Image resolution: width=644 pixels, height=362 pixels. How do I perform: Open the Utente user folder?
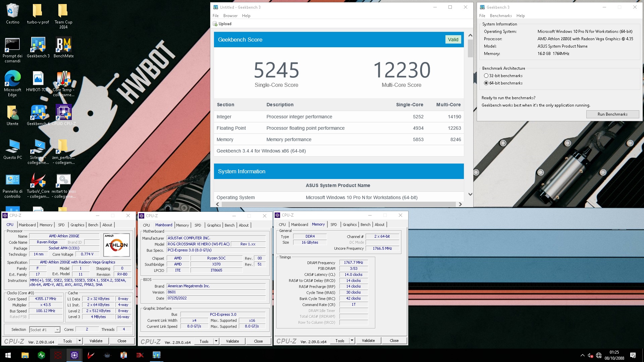[13, 115]
